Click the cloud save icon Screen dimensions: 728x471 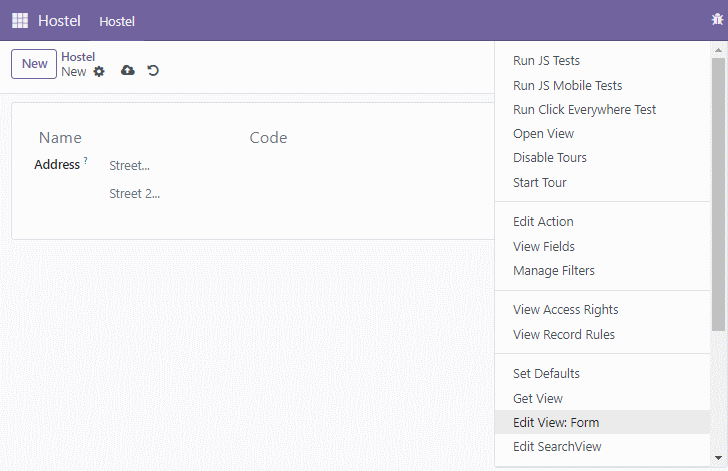coord(128,70)
